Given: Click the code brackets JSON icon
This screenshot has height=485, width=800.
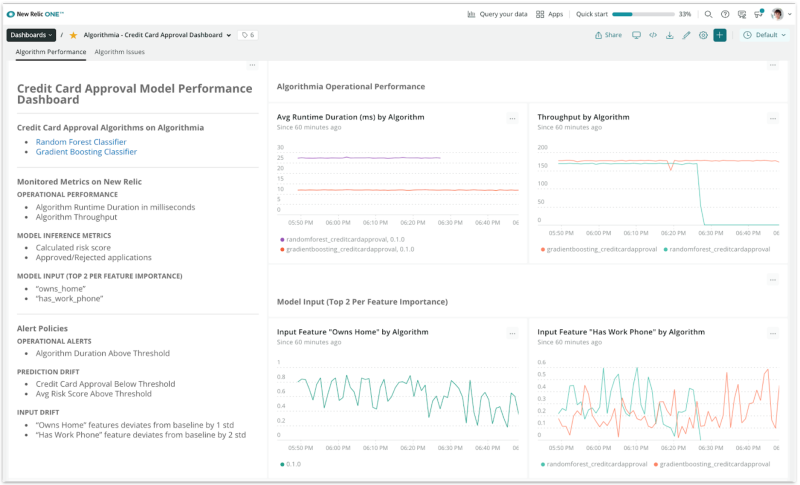Looking at the screenshot, I should (653, 35).
